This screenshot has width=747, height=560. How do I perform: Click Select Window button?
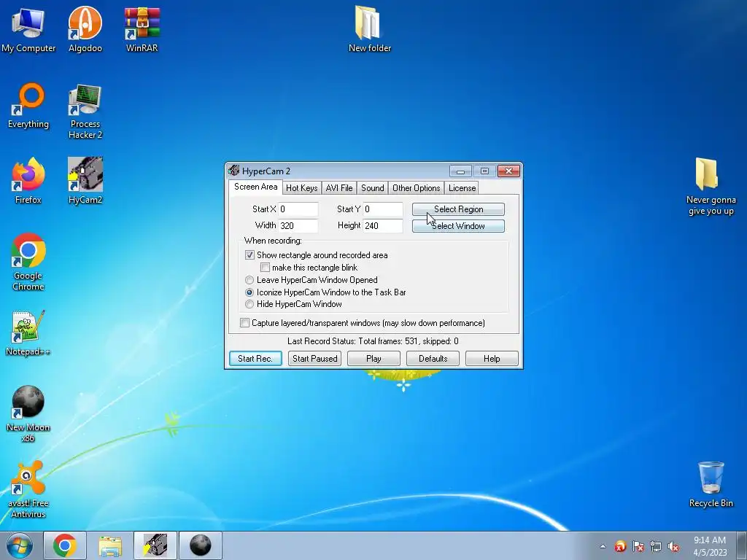458,226
